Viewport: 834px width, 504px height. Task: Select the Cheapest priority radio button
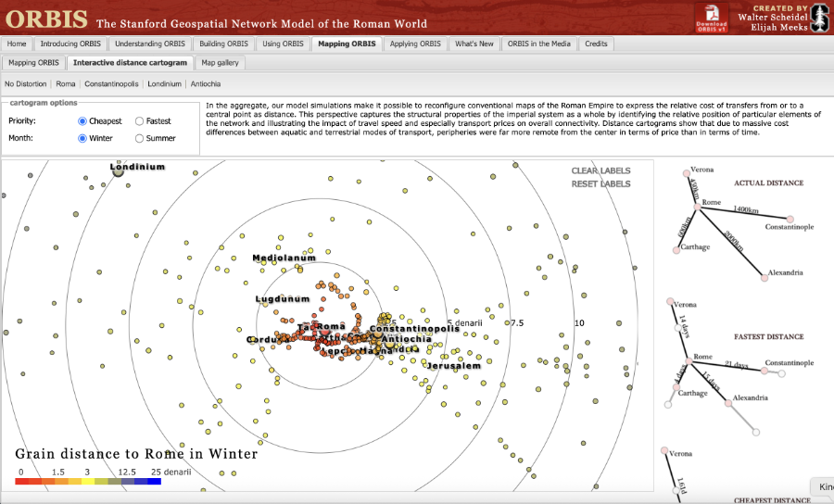[82, 120]
